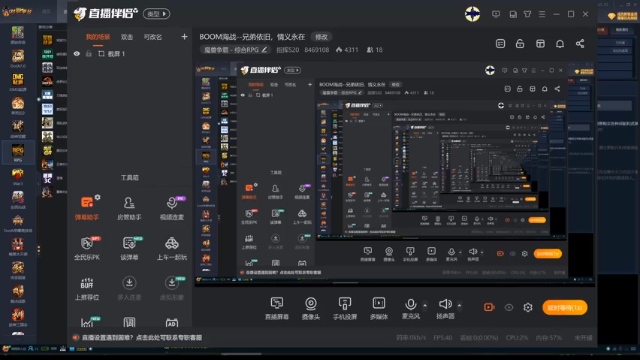
Task: Toggle the preview eye beside the settings gear
Action: 509,307
